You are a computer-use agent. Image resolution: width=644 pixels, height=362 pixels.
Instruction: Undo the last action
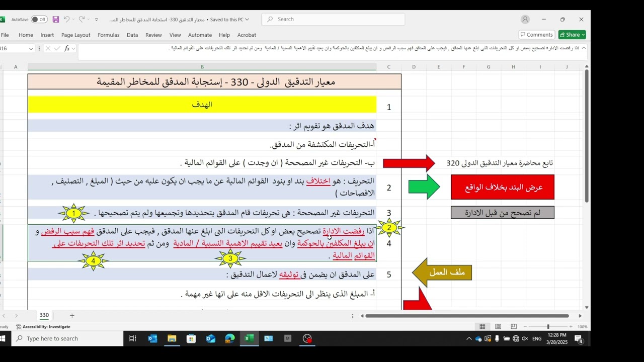[x=66, y=20]
